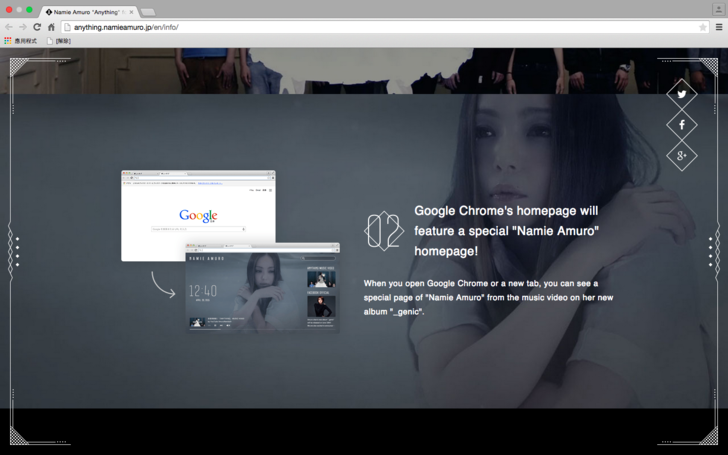Click the right-side section navigation dots
Viewport: 728px width, 455px height.
point(711,252)
